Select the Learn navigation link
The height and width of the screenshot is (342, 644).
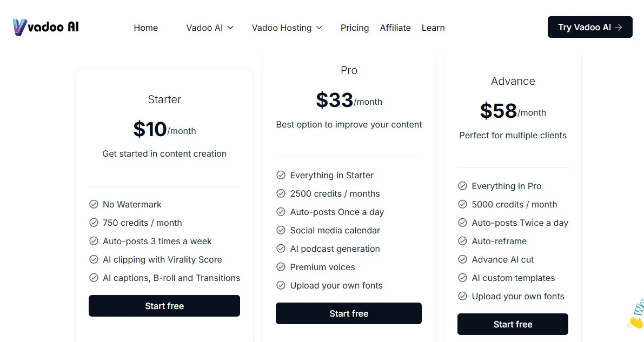tap(433, 28)
